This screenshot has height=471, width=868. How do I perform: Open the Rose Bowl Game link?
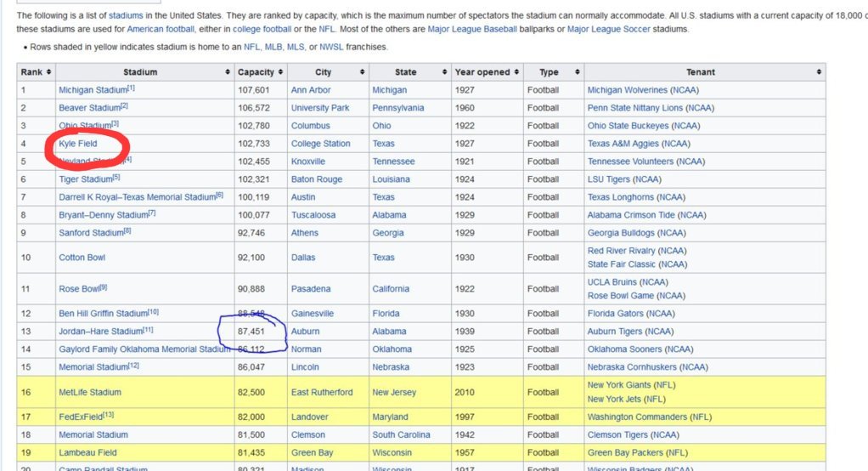pyautogui.click(x=621, y=296)
